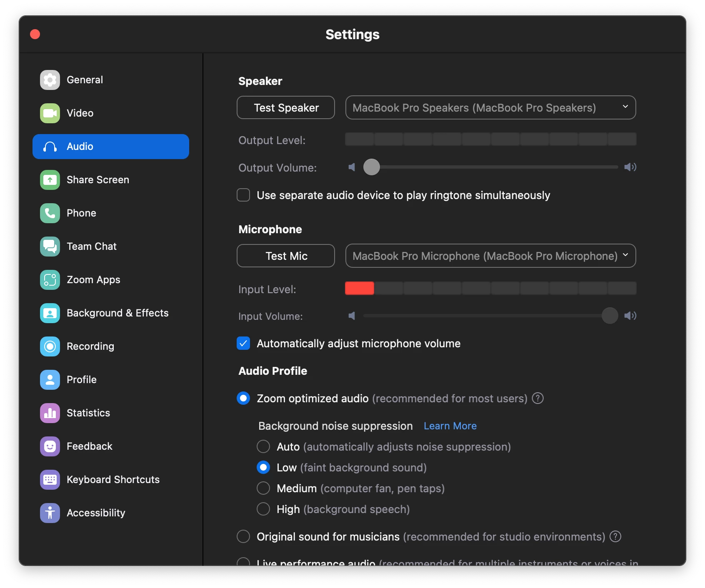The height and width of the screenshot is (588, 705).
Task: Click low-volume speaker icon beside Output Volume
Action: pyautogui.click(x=352, y=167)
